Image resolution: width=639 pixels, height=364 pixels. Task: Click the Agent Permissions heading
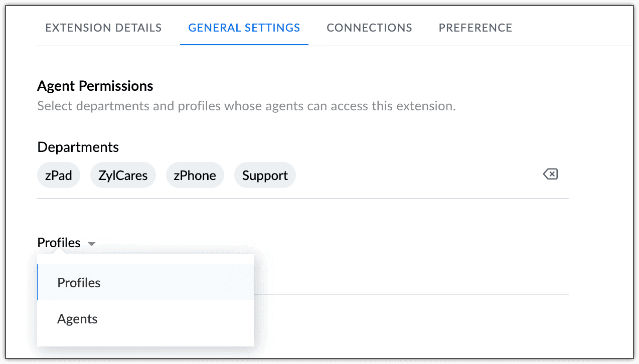(95, 86)
